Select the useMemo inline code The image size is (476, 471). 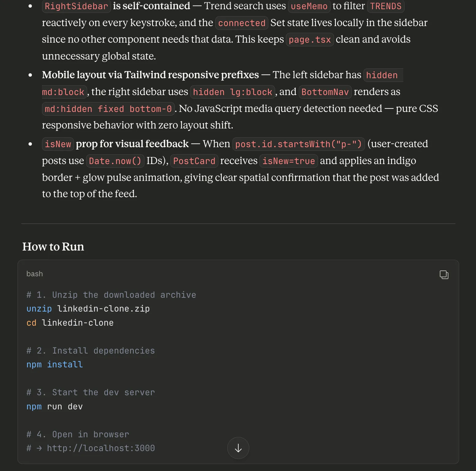[x=309, y=6]
